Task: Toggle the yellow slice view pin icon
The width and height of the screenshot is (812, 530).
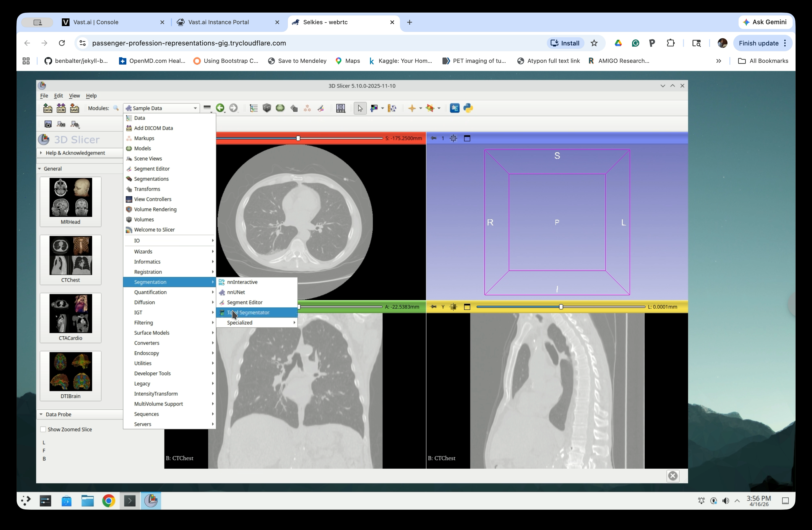Action: [x=433, y=307]
